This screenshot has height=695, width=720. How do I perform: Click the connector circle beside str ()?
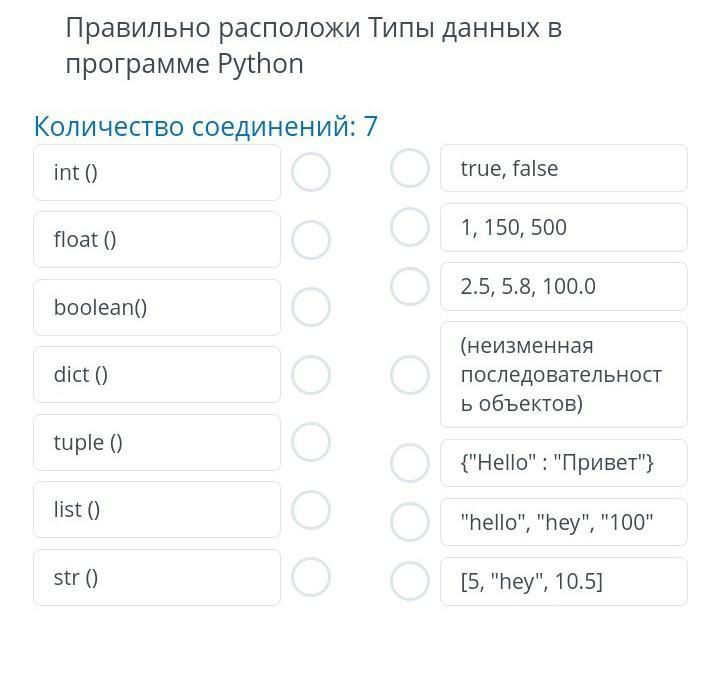pos(311,577)
